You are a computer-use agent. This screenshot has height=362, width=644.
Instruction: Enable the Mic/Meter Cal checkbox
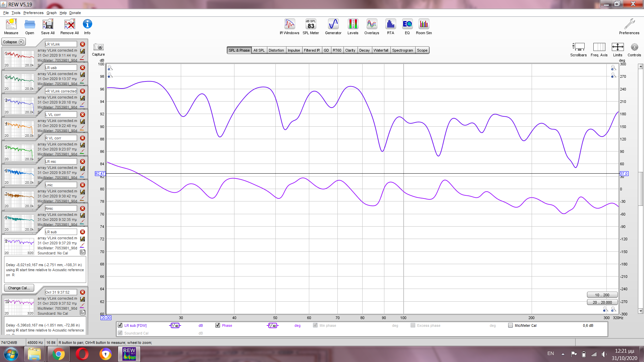[511, 325]
